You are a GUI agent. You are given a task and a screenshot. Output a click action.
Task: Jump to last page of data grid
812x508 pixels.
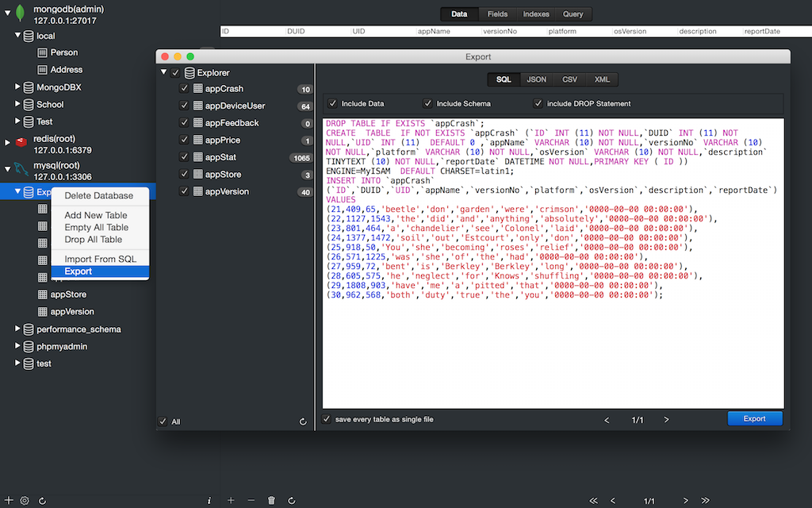coord(705,501)
